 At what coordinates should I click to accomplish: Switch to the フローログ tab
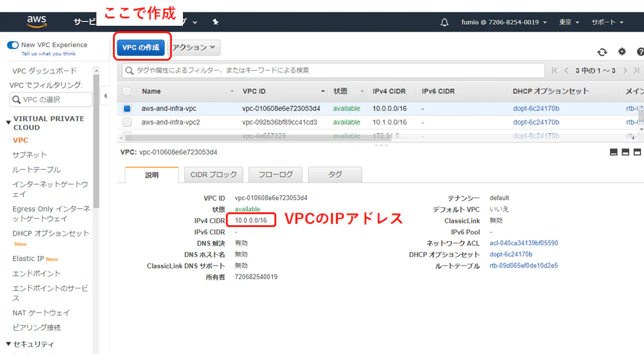point(276,174)
